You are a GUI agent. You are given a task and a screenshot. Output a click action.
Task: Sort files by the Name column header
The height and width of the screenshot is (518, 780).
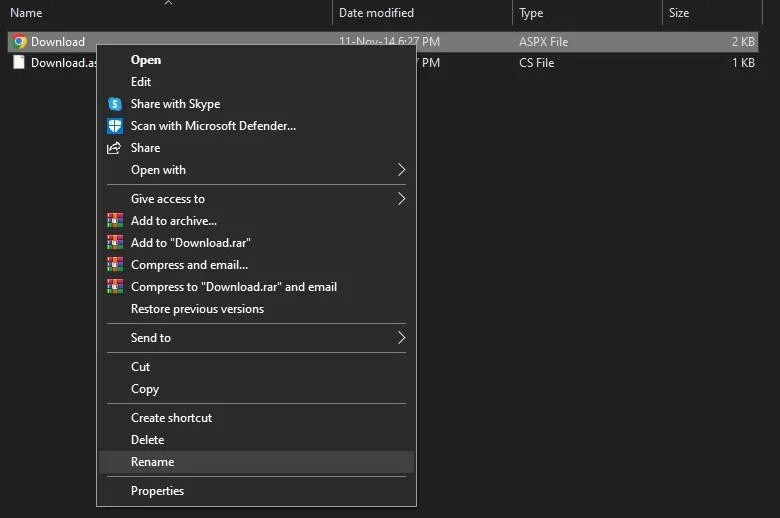coord(26,13)
